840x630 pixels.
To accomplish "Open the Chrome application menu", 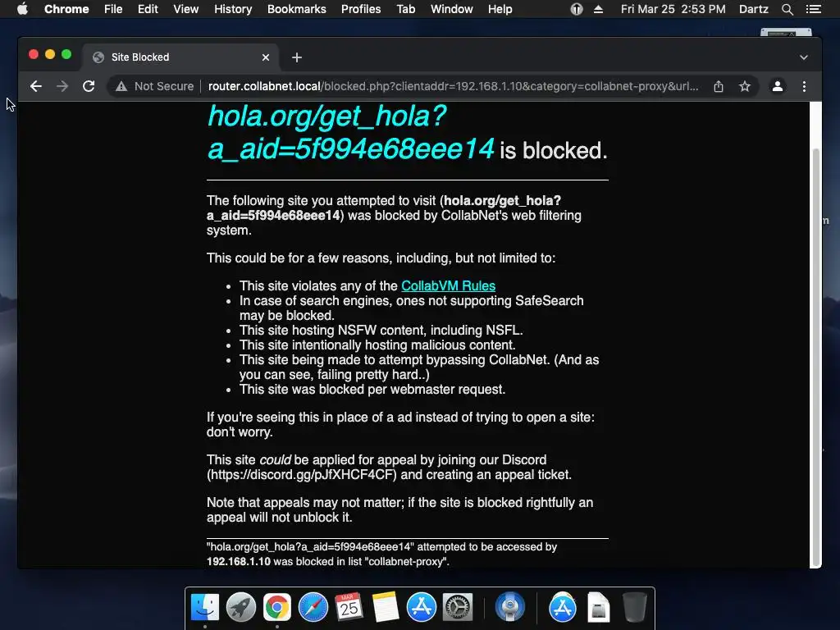I will [x=66, y=9].
